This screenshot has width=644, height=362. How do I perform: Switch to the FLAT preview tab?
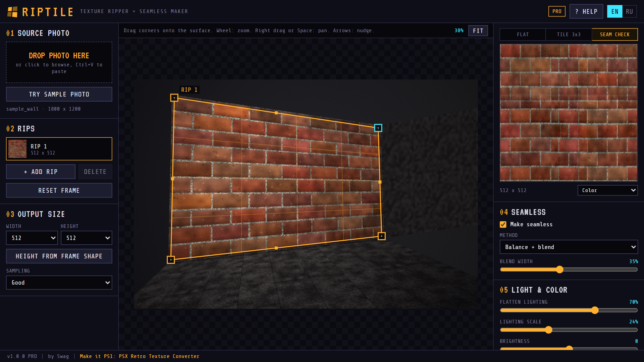523,35
